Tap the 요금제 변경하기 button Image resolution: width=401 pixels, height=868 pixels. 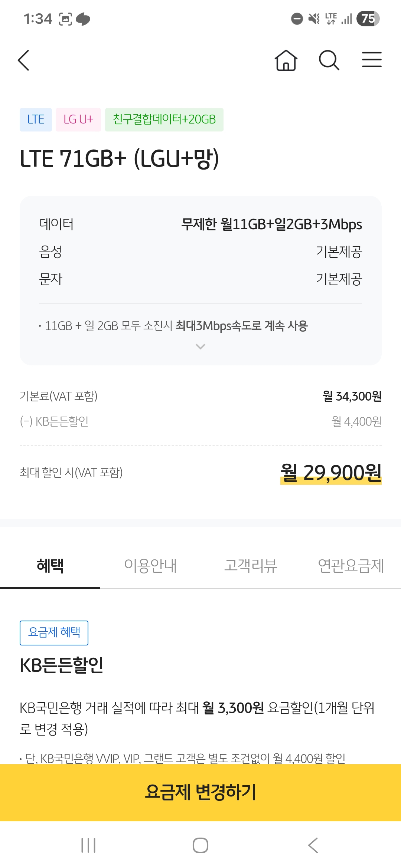(200, 792)
